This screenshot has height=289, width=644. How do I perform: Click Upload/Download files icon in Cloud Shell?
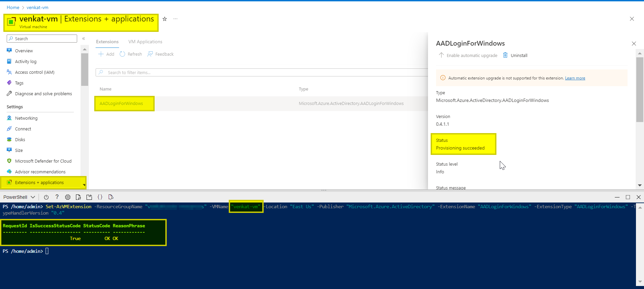[x=78, y=197]
